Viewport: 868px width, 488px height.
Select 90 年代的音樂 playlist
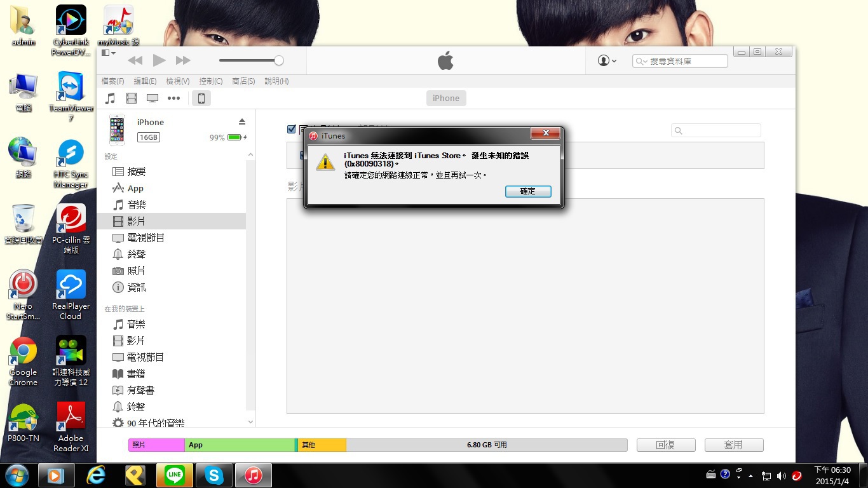(x=171, y=423)
